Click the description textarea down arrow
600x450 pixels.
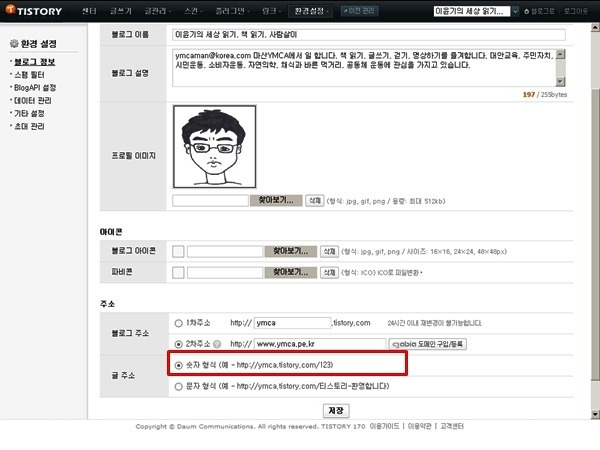point(560,82)
